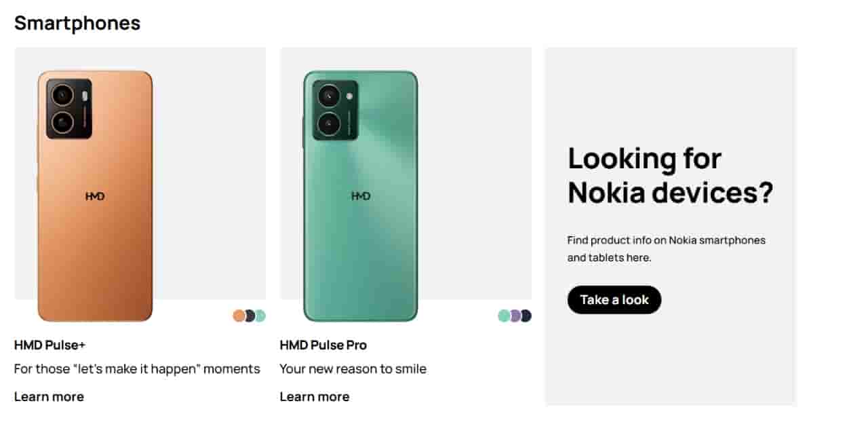Viewport: 868px width, 433px height.
Task: Click the Looking for Nokia devices heading
Action: pos(670,175)
